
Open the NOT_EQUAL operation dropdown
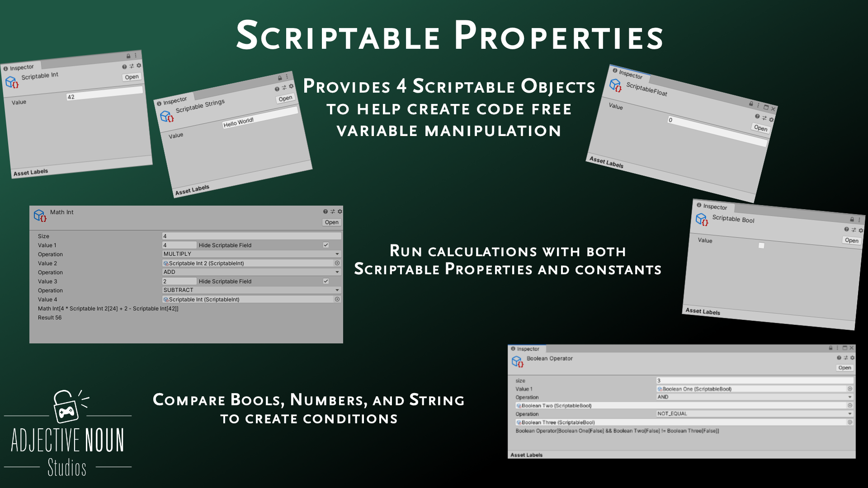[x=755, y=413]
